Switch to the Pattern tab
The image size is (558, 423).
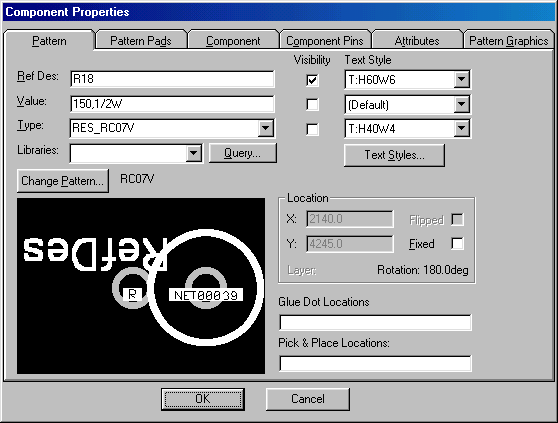[x=49, y=41]
